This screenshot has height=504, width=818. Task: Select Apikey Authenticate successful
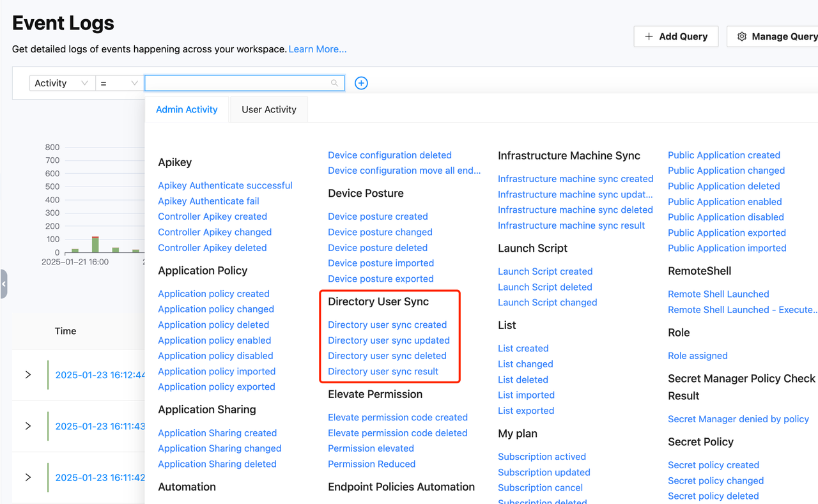pyautogui.click(x=225, y=185)
